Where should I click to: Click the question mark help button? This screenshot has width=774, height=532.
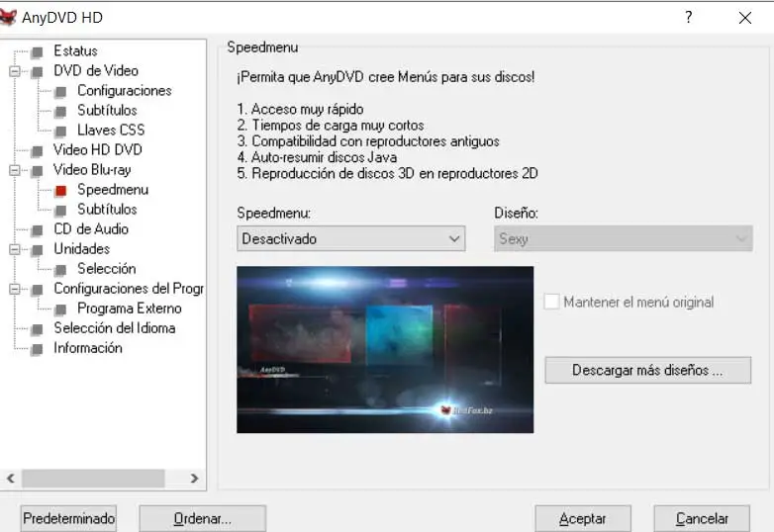(x=689, y=17)
